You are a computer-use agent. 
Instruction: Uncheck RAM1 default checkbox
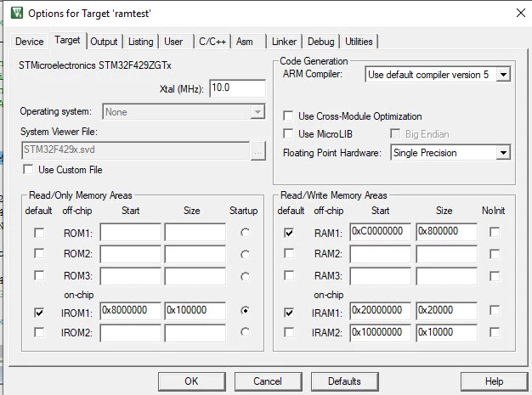pos(289,233)
